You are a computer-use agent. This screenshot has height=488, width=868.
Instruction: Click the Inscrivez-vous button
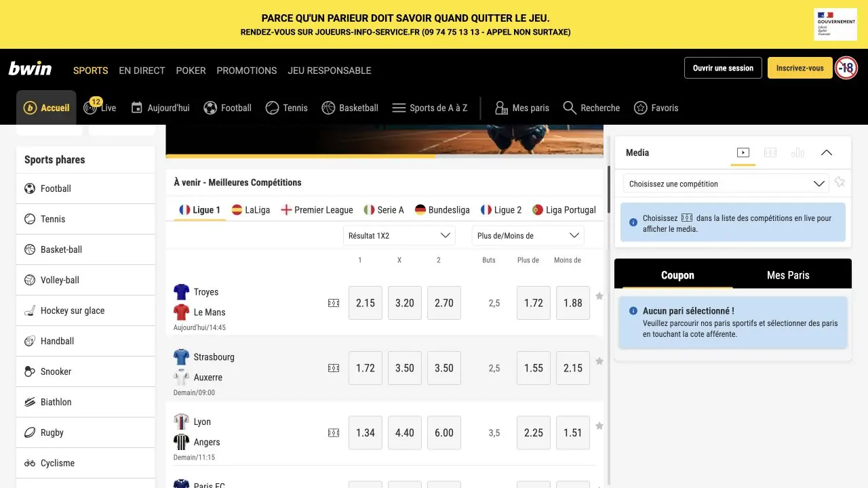pyautogui.click(x=800, y=68)
